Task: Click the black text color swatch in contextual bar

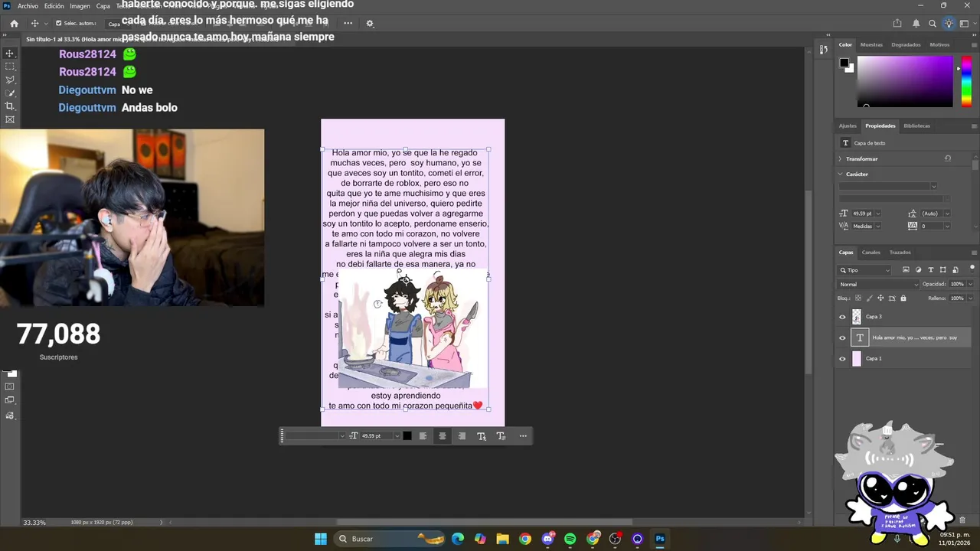Action: (x=407, y=436)
